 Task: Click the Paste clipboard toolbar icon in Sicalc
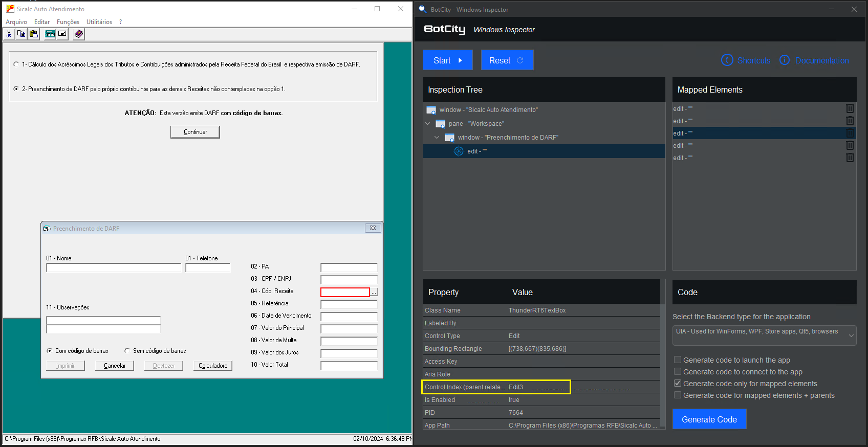click(x=33, y=34)
